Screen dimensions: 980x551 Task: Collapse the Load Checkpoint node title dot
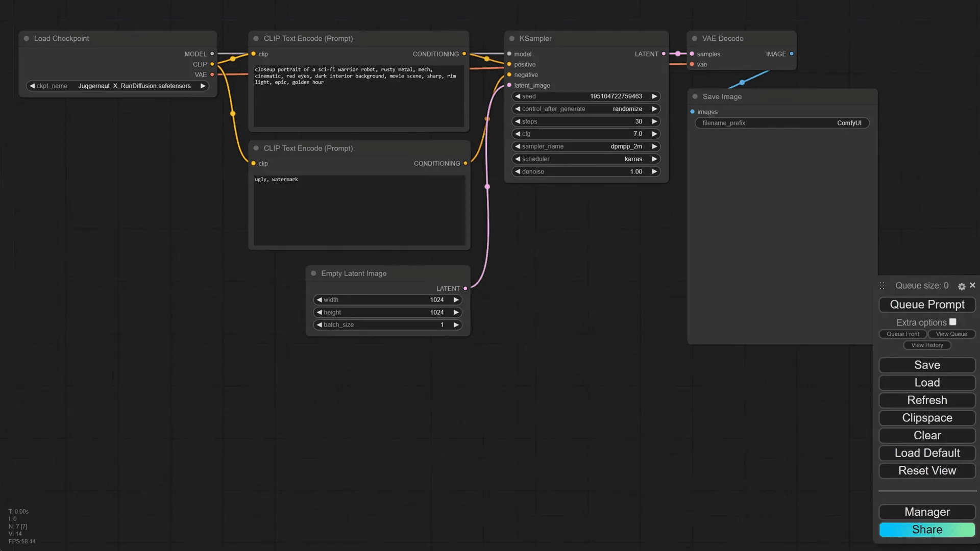[x=26, y=38]
